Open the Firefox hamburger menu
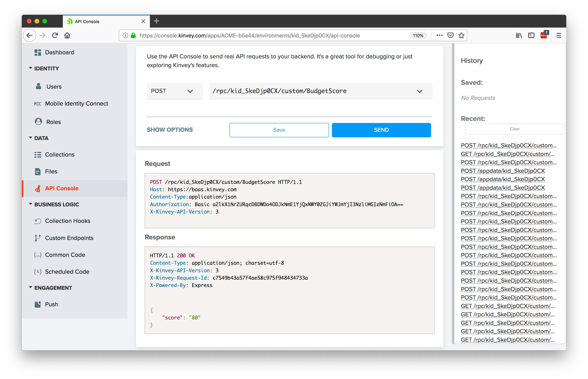588x379 pixels. pyautogui.click(x=559, y=35)
